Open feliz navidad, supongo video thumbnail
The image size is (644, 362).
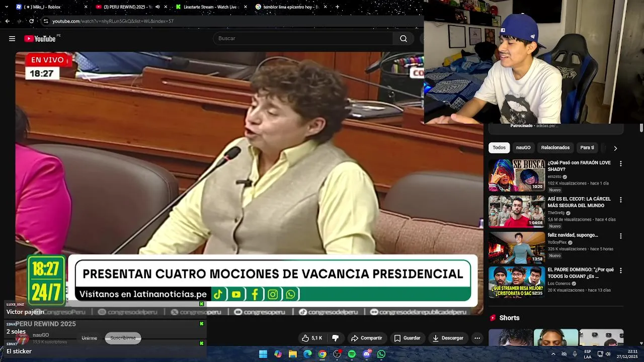(x=517, y=247)
